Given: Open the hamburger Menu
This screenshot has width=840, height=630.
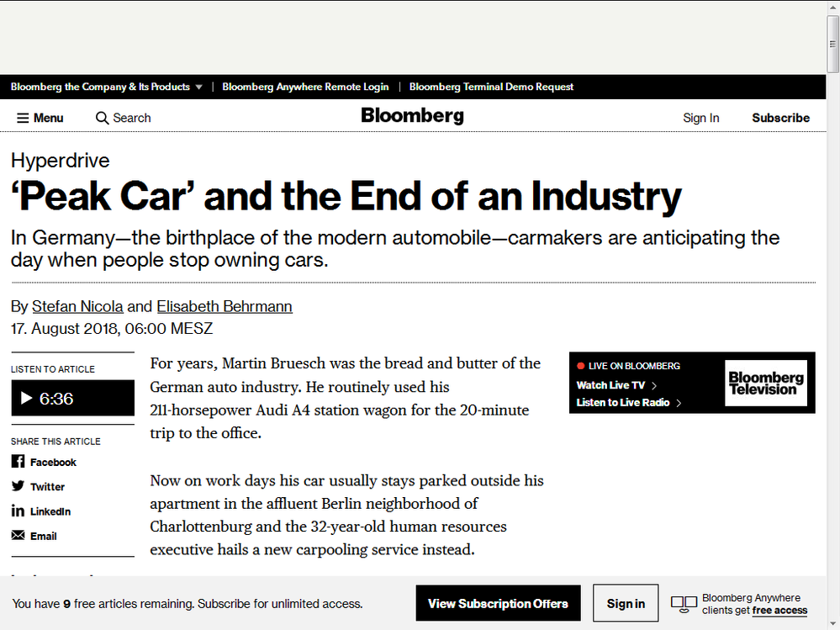Looking at the screenshot, I should pyautogui.click(x=40, y=118).
